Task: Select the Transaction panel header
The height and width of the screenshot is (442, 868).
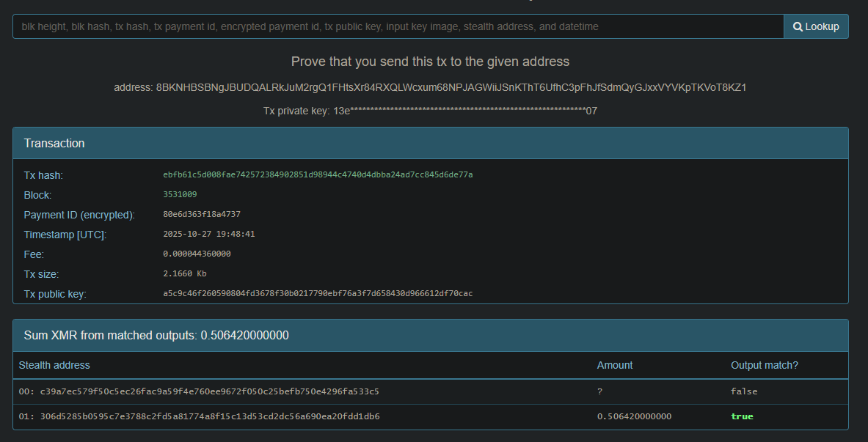Action: pyautogui.click(x=430, y=143)
